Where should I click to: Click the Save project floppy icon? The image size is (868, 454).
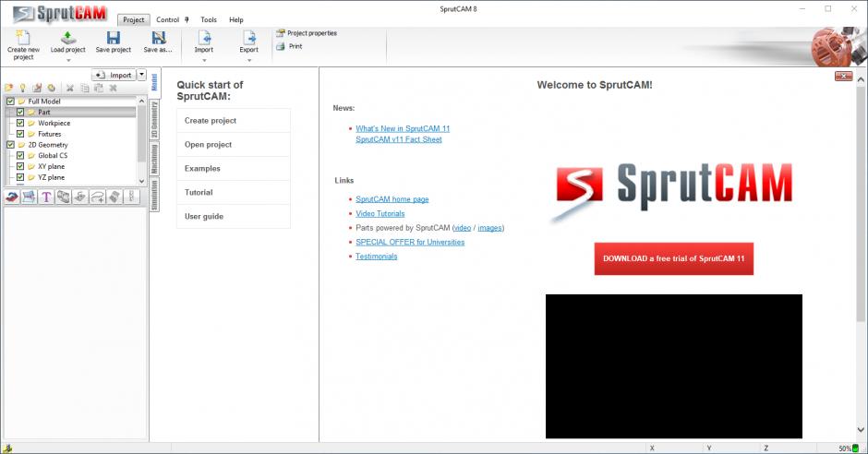click(x=114, y=38)
